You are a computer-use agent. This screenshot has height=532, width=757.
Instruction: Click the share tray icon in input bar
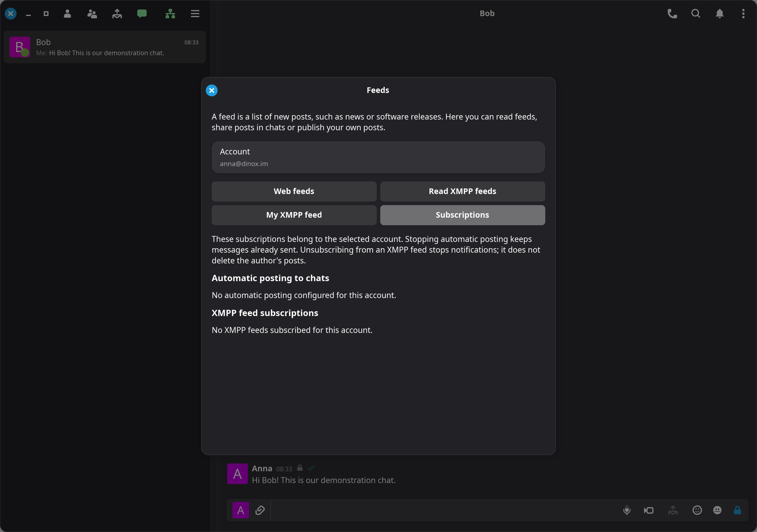point(673,510)
